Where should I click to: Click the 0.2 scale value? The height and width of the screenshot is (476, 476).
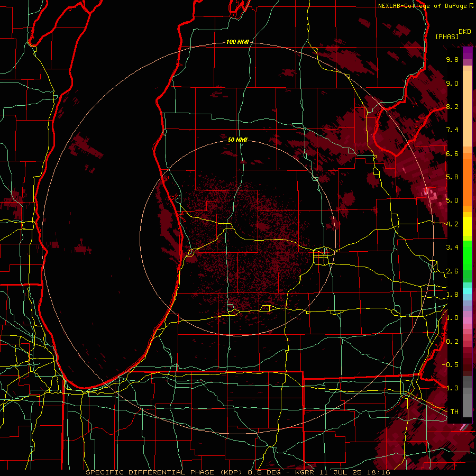pos(452,342)
